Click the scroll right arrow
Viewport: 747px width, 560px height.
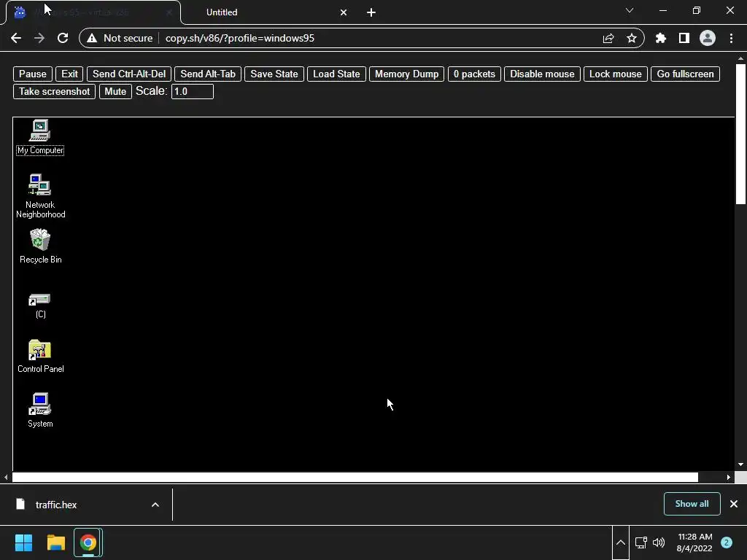tap(729, 477)
